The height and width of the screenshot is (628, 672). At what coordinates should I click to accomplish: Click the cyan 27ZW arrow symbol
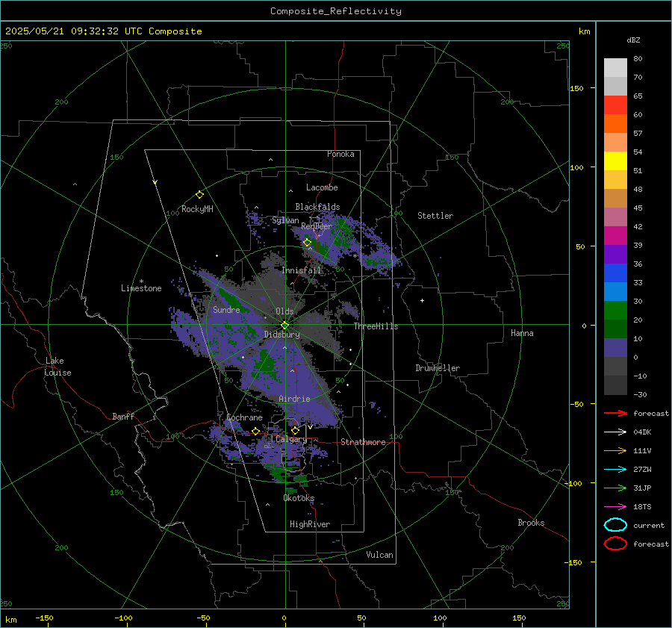click(615, 470)
